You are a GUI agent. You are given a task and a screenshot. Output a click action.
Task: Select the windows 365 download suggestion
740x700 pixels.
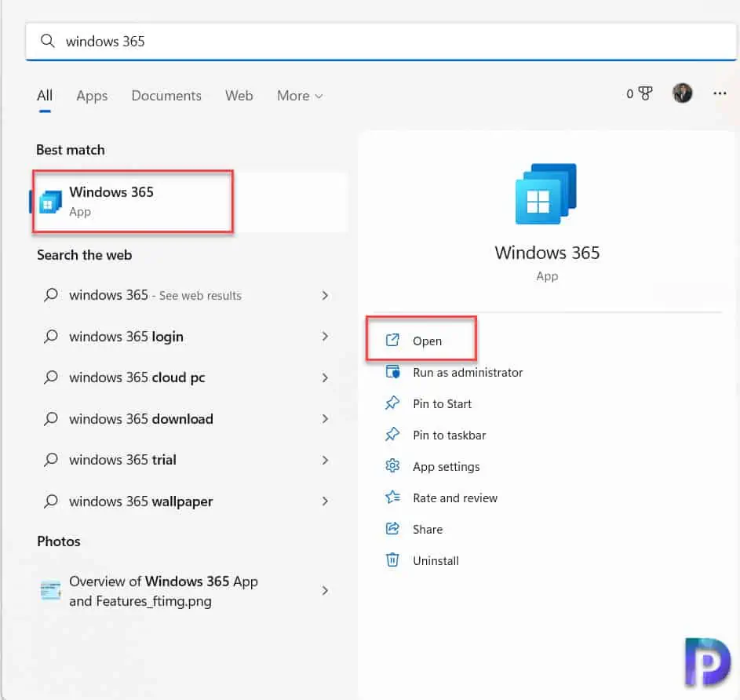click(141, 419)
